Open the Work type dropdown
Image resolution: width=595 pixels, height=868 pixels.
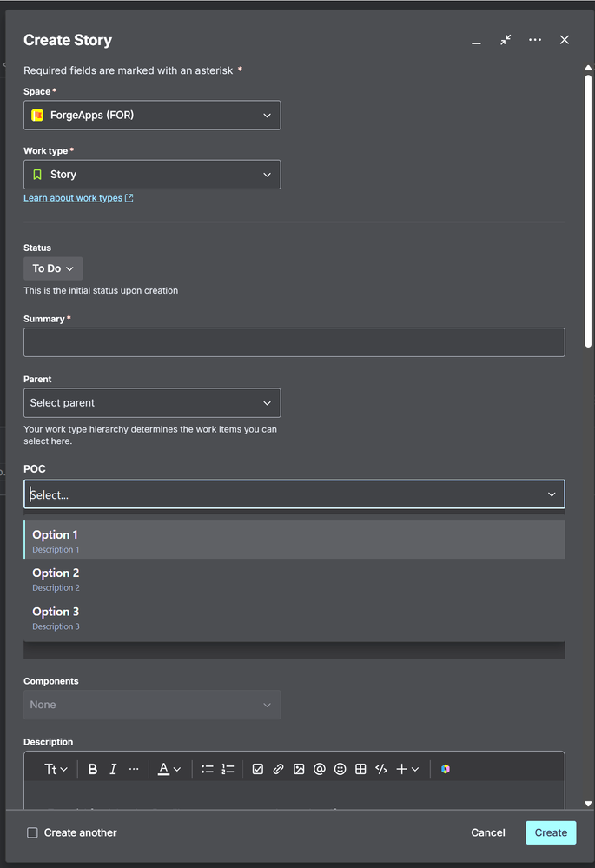coord(152,175)
